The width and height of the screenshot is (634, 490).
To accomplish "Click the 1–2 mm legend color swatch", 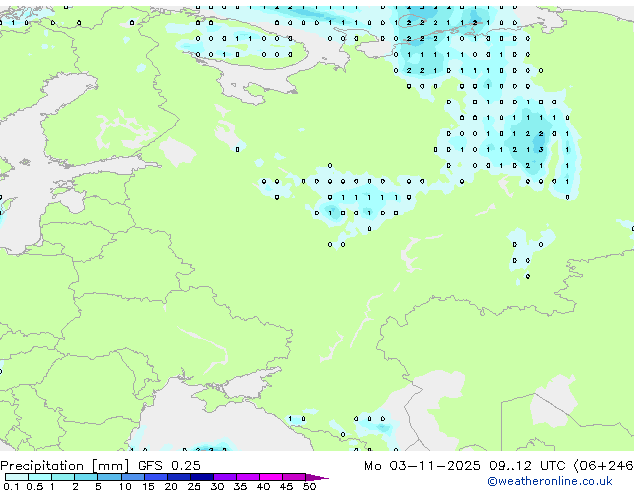I will click(x=63, y=477).
